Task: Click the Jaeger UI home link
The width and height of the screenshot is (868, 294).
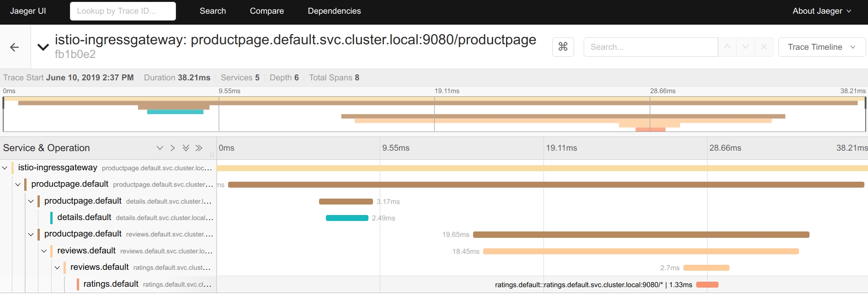Action: click(x=28, y=11)
